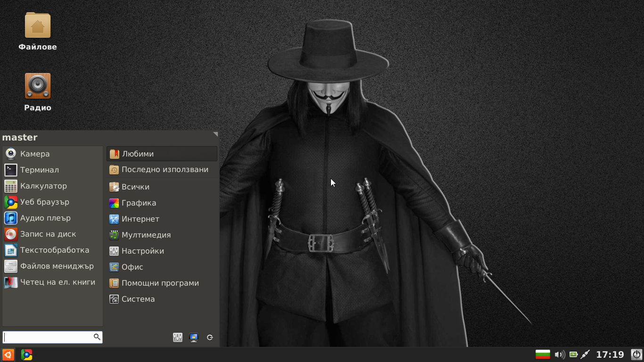This screenshot has height=362, width=644.
Task: Launch Терминал from favorites list
Action: coord(52,170)
